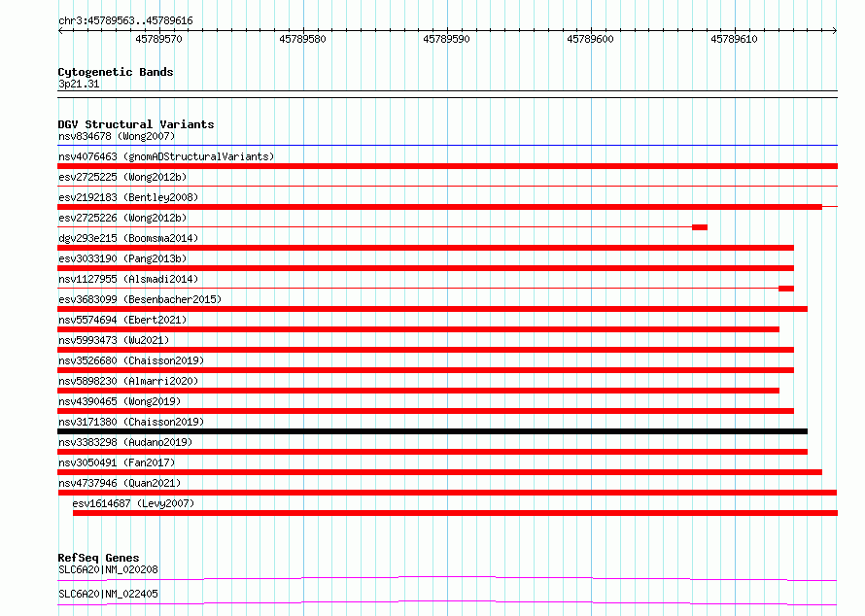This screenshot has height=616, width=865.
Task: Open variant nsv3171380 (Chaisson2019) label
Action: (x=131, y=422)
